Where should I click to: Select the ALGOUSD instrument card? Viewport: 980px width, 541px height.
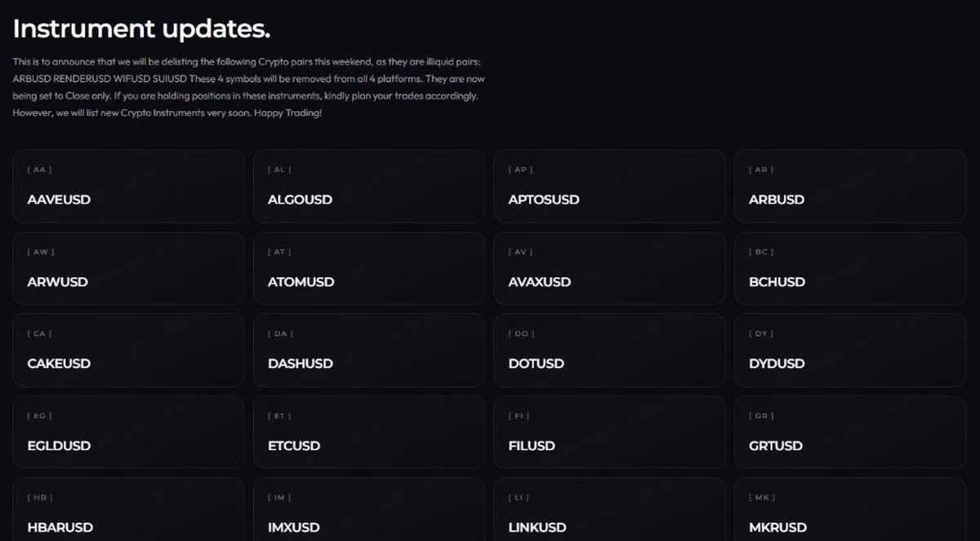coord(368,186)
